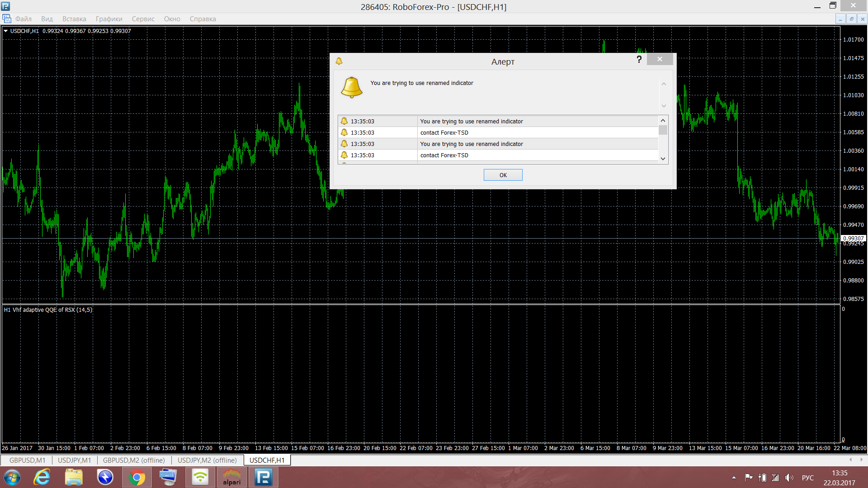The image size is (868, 488).
Task: Open Google Chrome from the taskbar
Action: pos(137,477)
